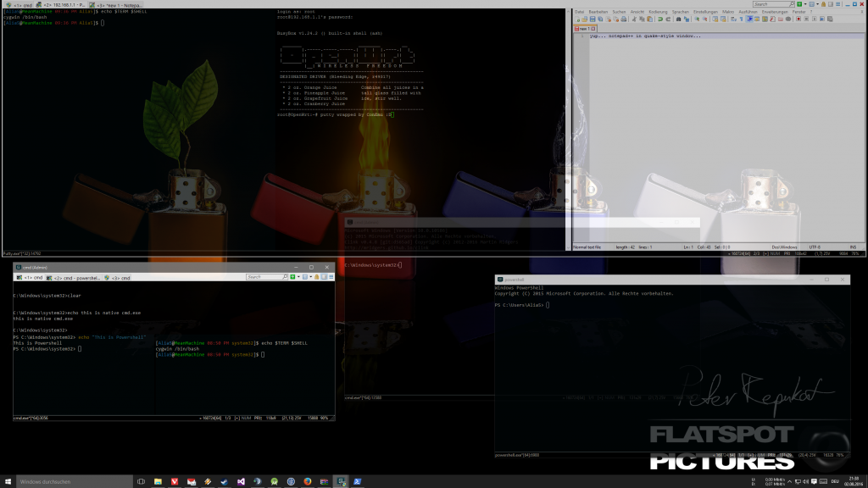Toggle the lock icon in the top-right console's toolbar
The height and width of the screenshot is (488, 868).
(x=824, y=4)
